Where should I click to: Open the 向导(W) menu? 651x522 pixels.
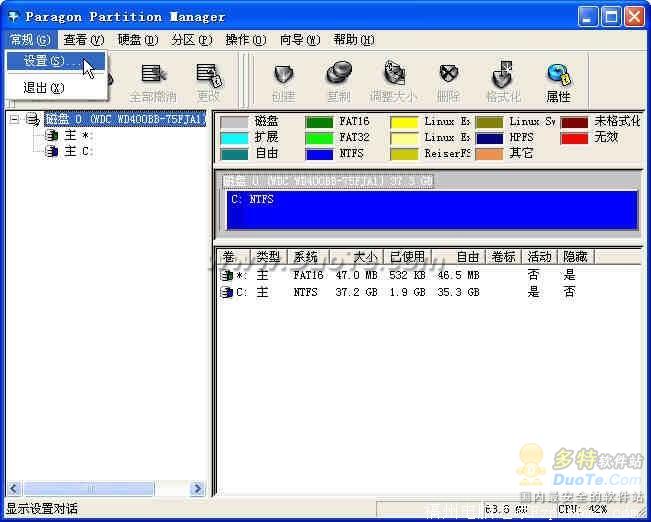click(300, 40)
